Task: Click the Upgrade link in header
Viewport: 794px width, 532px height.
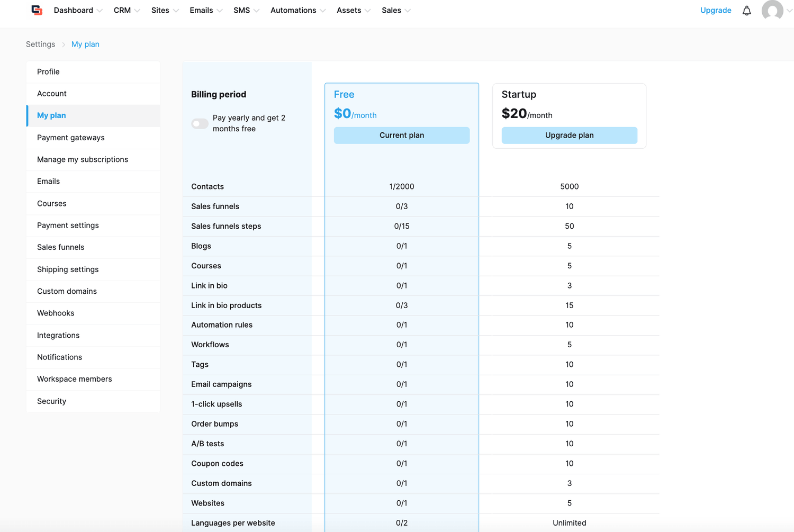Action: click(x=716, y=11)
